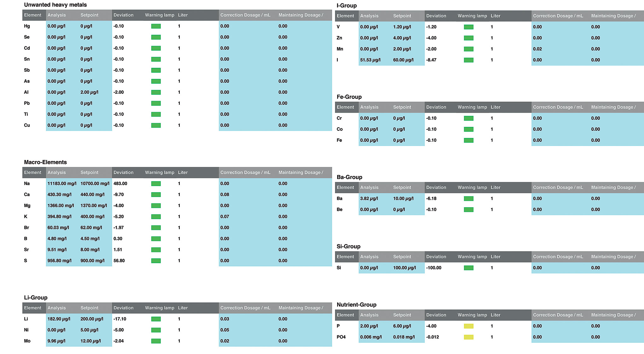Select P analysis value 2.00 µg/l
The image size is (644, 354).
click(x=369, y=326)
